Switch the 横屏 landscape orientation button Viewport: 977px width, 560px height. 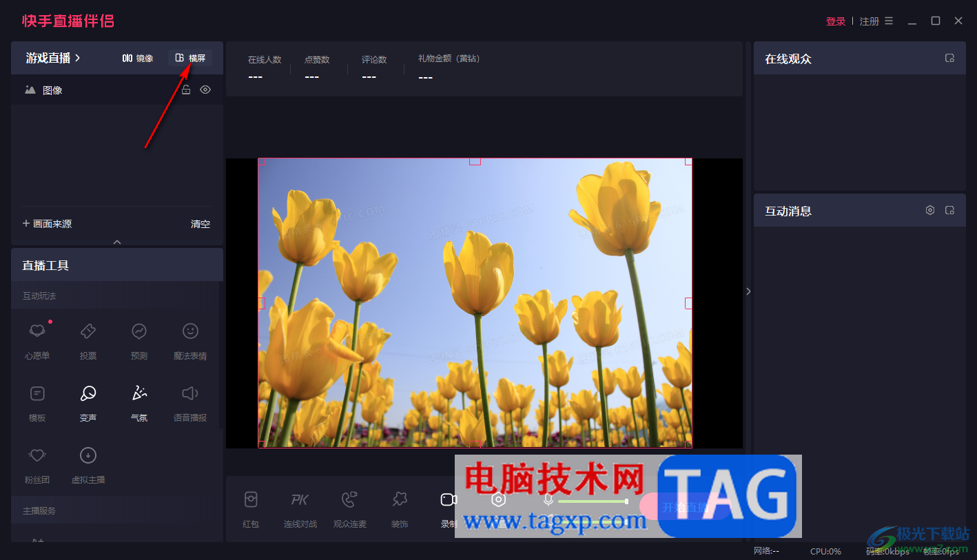tap(190, 58)
